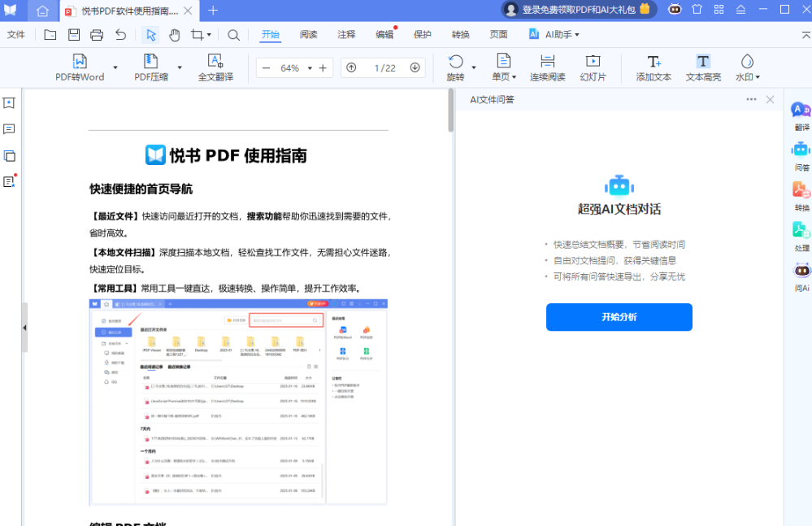Open a file with the folder icon
This screenshot has width=812, height=526.
(50, 35)
